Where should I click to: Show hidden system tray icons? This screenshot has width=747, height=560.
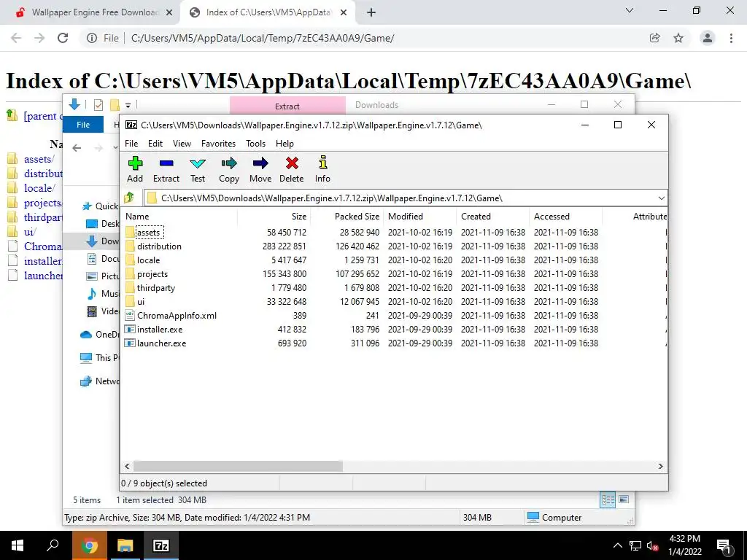[617, 545]
